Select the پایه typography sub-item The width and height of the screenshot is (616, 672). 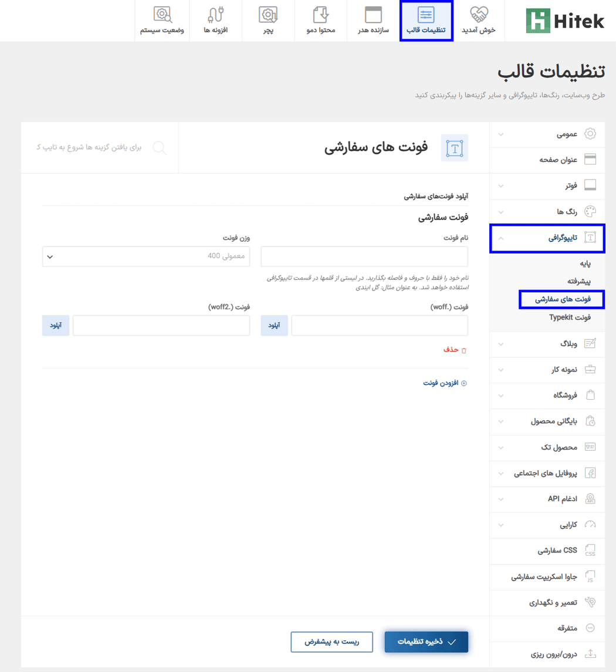coord(585,264)
